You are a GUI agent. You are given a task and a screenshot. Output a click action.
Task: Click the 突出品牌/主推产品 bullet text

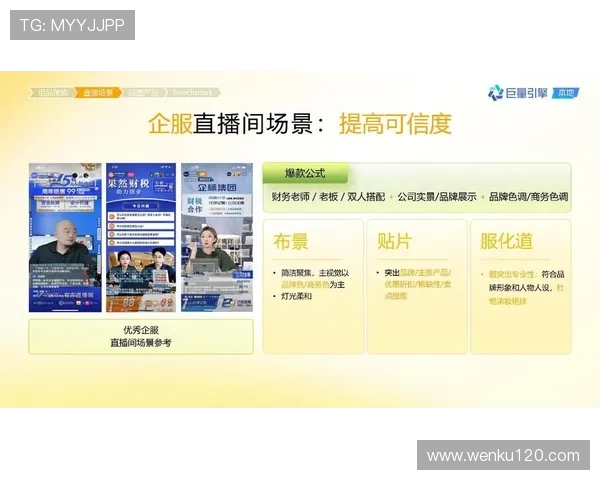click(x=417, y=273)
